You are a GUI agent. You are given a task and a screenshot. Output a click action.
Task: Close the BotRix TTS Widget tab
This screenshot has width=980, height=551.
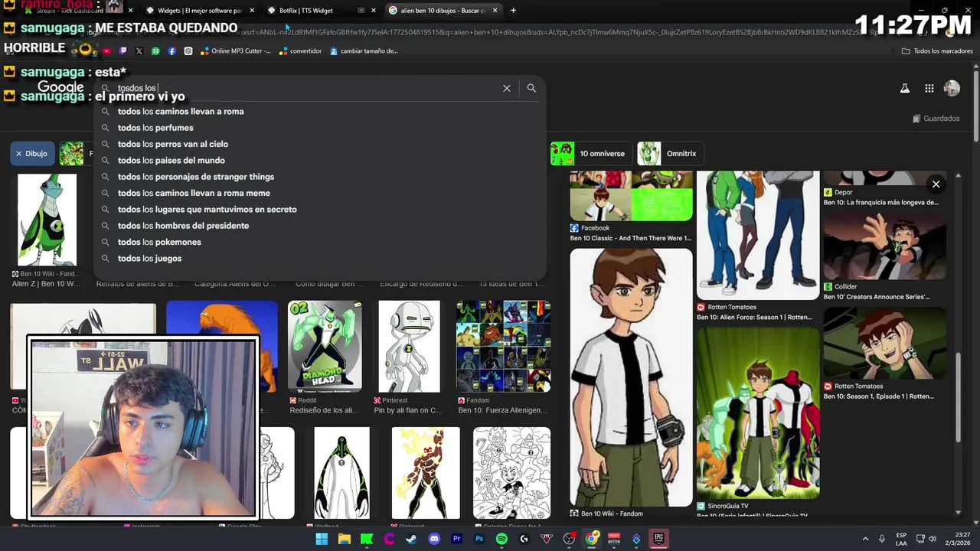[x=374, y=11]
